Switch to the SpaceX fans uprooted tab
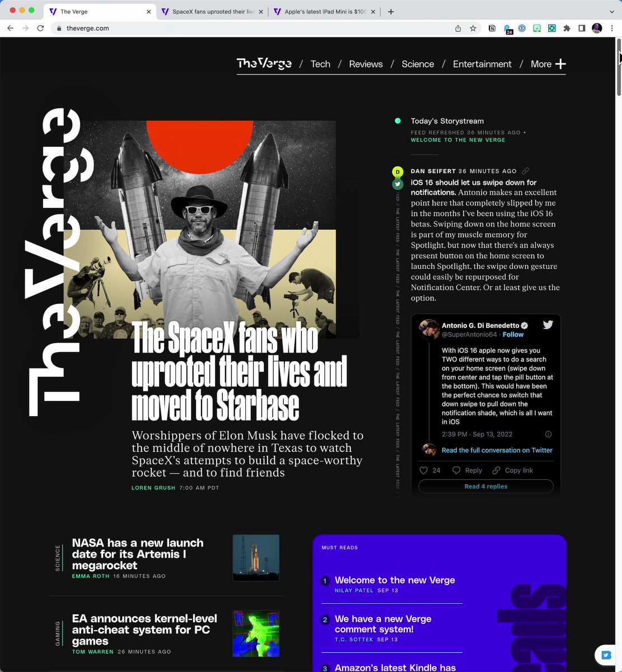This screenshot has width=622, height=672. click(212, 11)
